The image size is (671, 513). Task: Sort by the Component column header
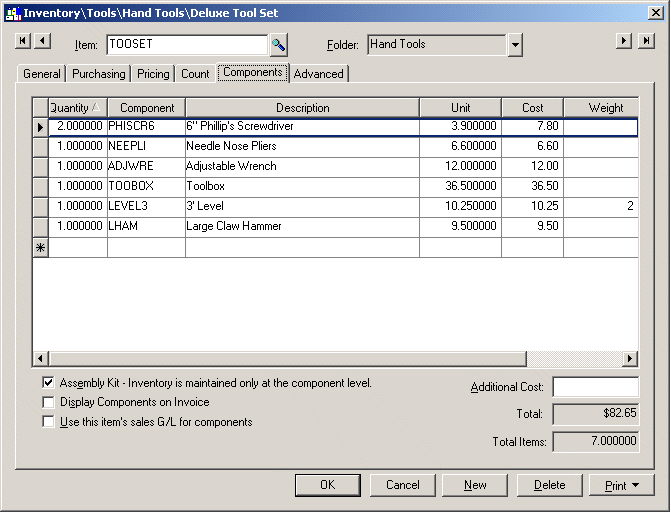(147, 107)
